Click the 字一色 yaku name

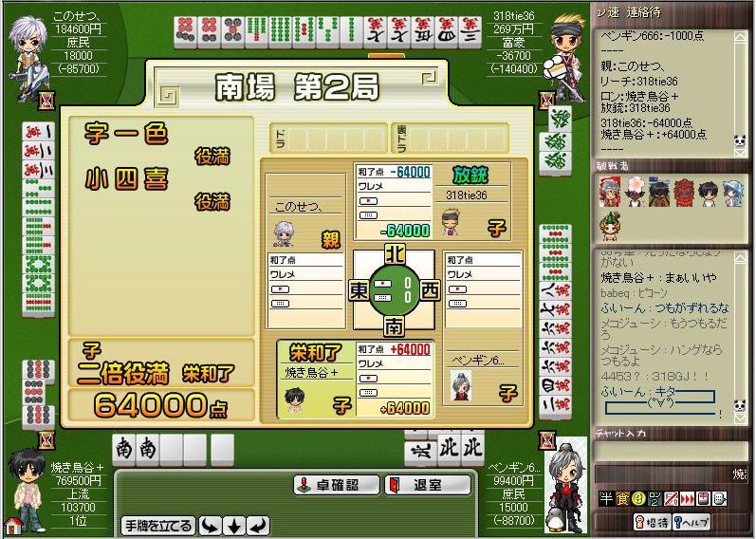click(126, 133)
